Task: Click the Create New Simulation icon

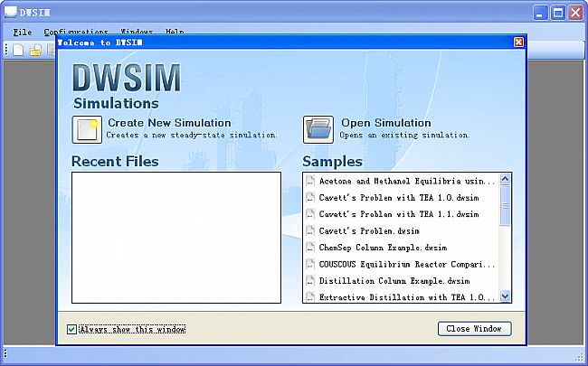Action: 87,129
